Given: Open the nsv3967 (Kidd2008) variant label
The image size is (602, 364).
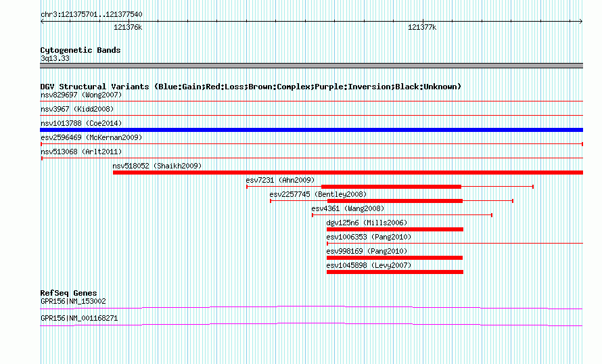Looking at the screenshot, I should click(x=77, y=109).
